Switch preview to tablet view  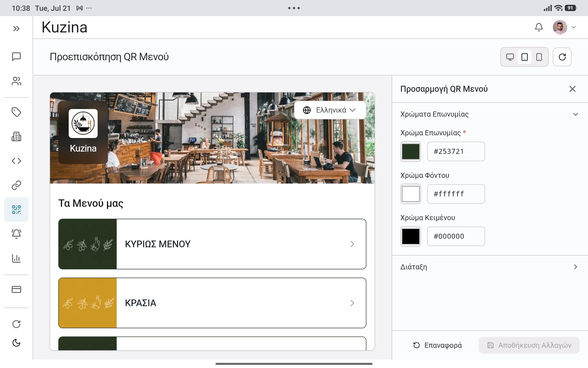[524, 57]
